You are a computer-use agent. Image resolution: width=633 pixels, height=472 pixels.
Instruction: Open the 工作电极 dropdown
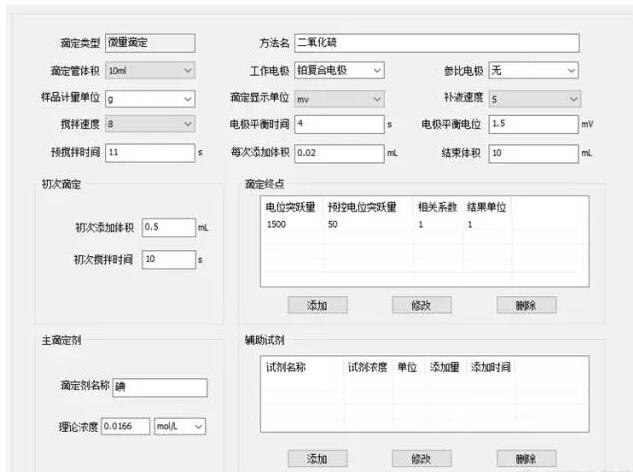pos(338,71)
